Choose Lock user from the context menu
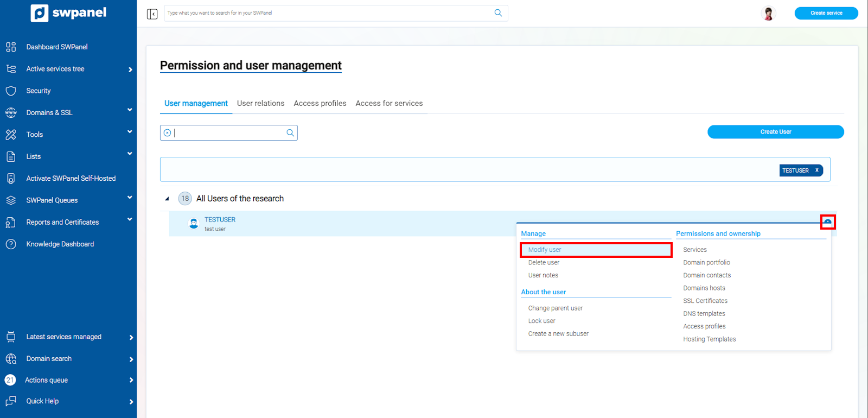868x418 pixels. click(541, 321)
